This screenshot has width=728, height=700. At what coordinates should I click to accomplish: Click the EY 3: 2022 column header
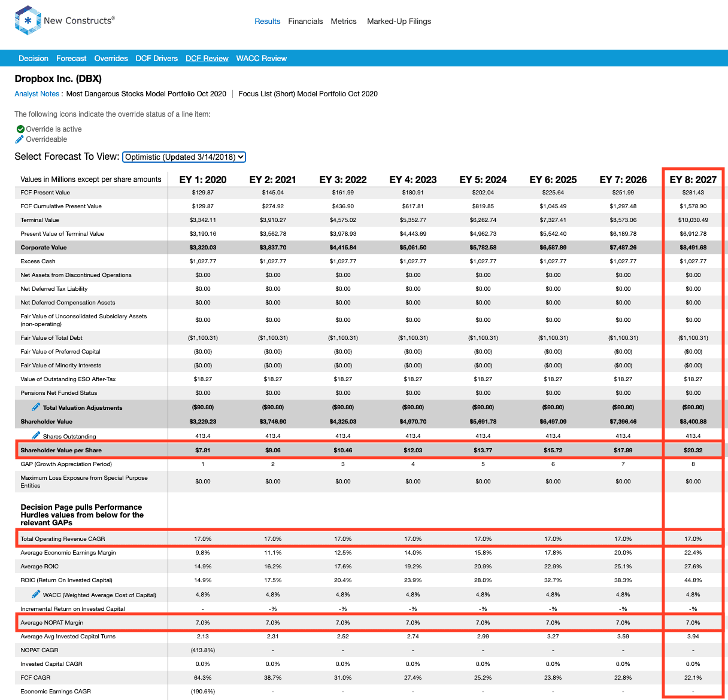343,179
